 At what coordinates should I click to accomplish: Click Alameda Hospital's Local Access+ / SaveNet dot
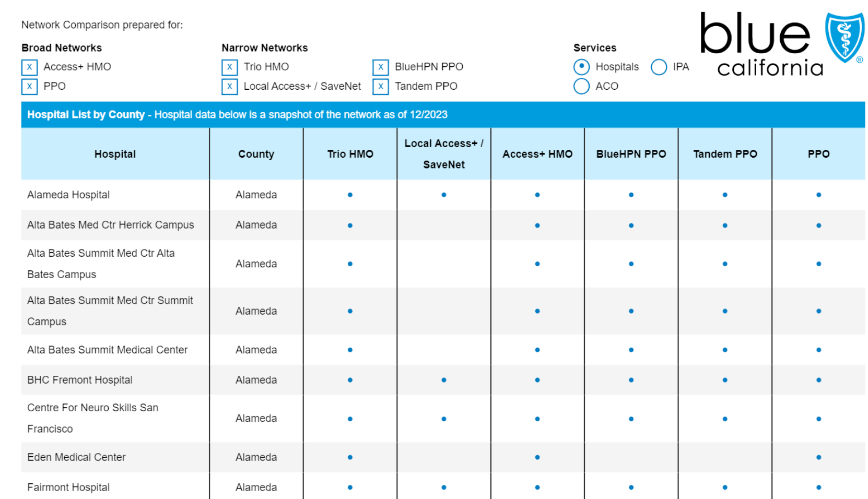coord(444,195)
